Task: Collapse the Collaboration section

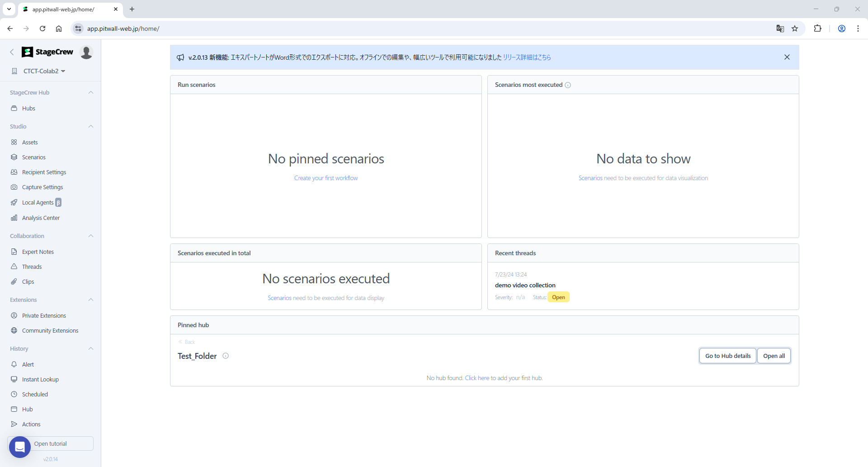Action: [91, 236]
